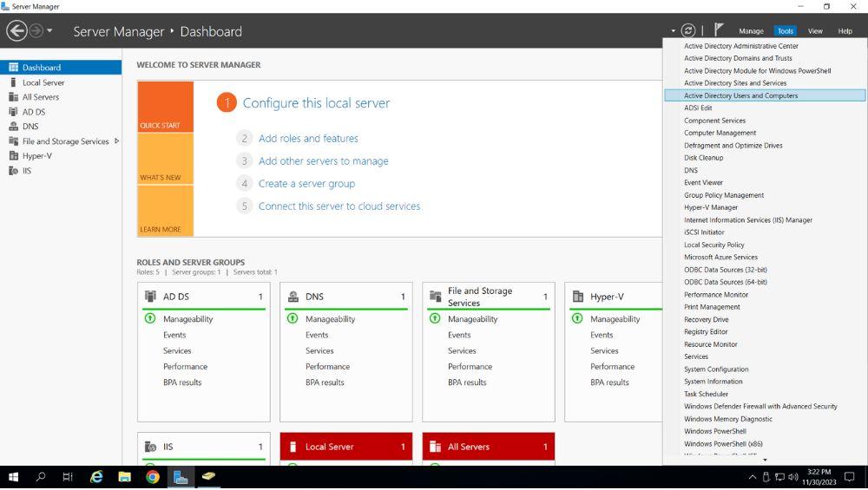Launch Google Chrome from taskbar
Viewport: 868px width, 490px height.
153,477
